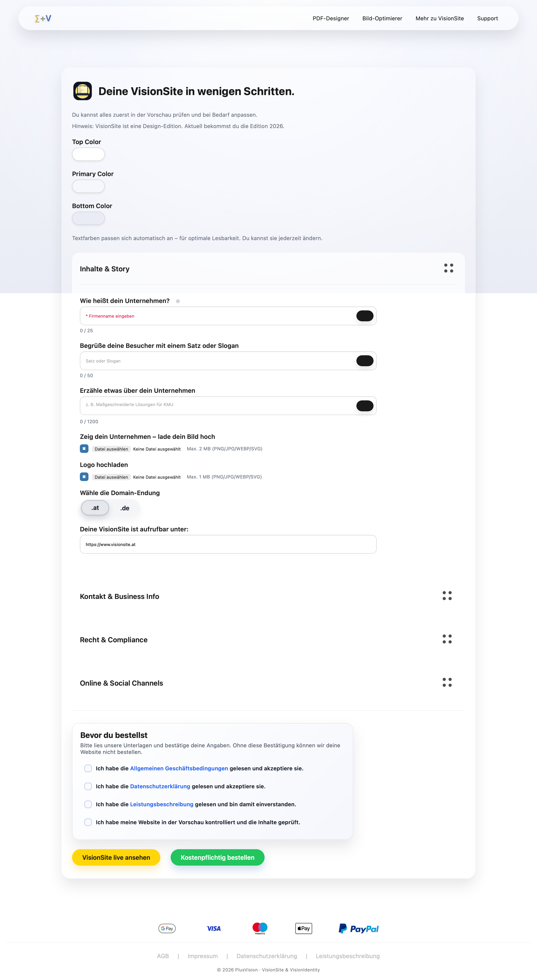
Task: Click the Visa payment icon
Action: coord(213,928)
